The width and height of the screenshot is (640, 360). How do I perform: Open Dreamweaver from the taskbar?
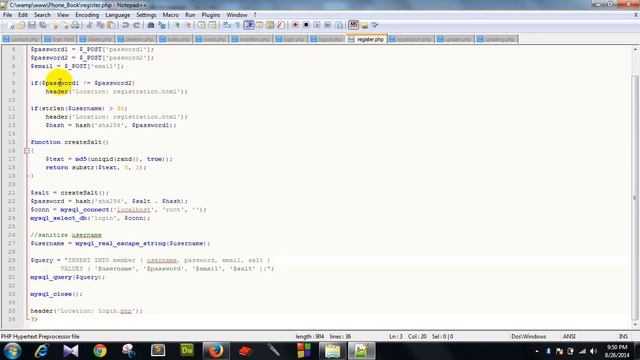pos(187,351)
